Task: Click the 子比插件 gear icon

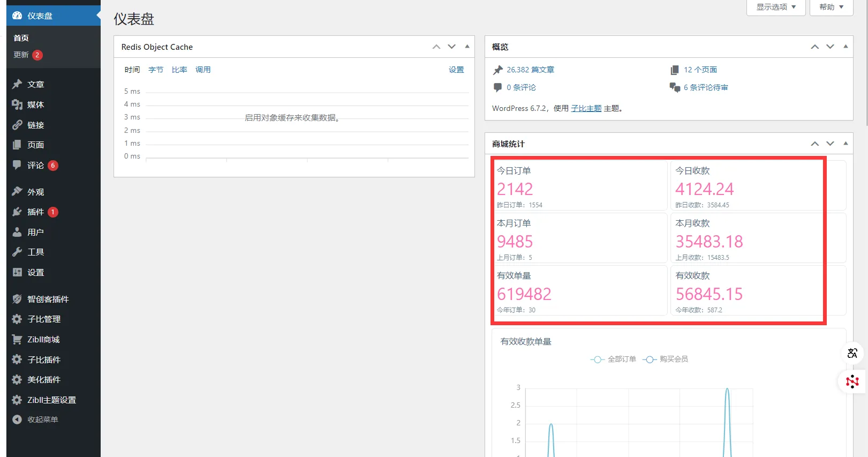Action: click(17, 359)
